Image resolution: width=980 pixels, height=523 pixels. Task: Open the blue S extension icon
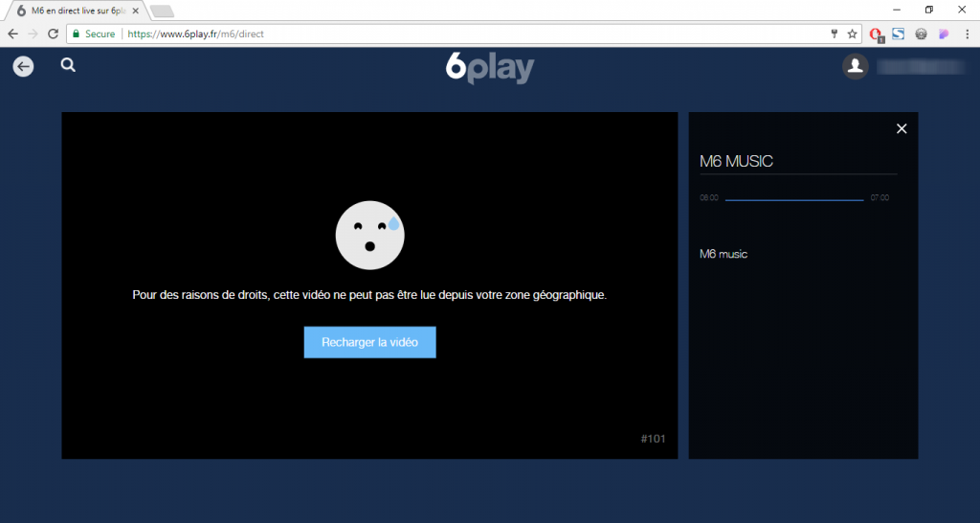(x=898, y=34)
